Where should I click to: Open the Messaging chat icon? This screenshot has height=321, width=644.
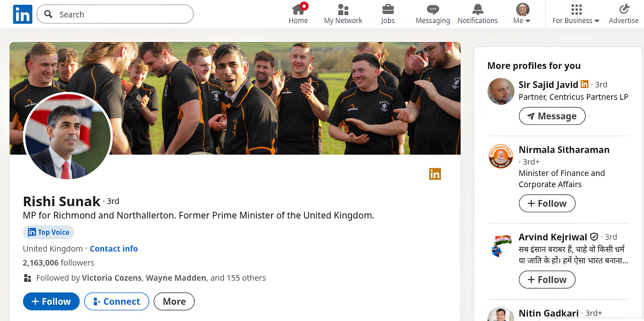(433, 10)
